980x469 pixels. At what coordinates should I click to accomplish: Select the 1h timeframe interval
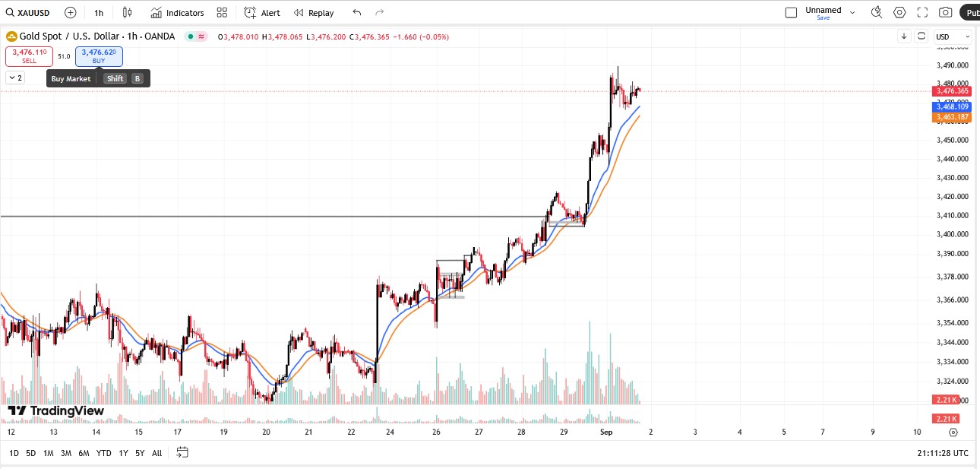coord(99,13)
